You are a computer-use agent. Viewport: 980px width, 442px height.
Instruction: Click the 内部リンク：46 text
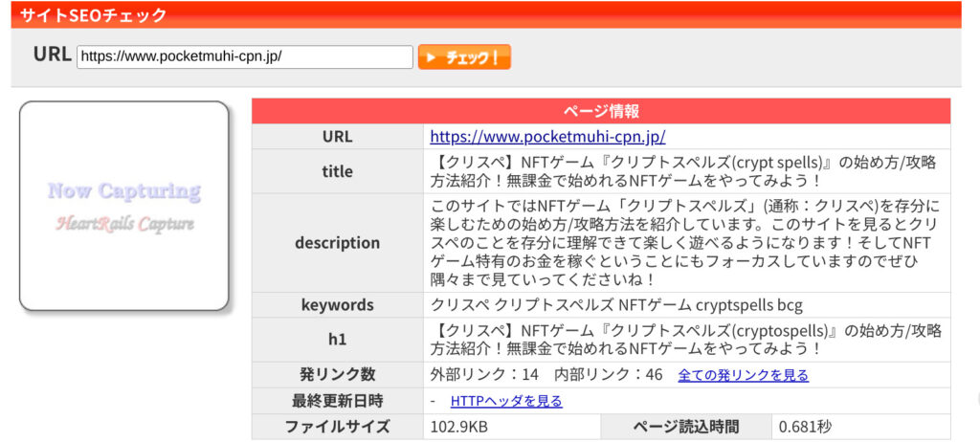tap(609, 374)
